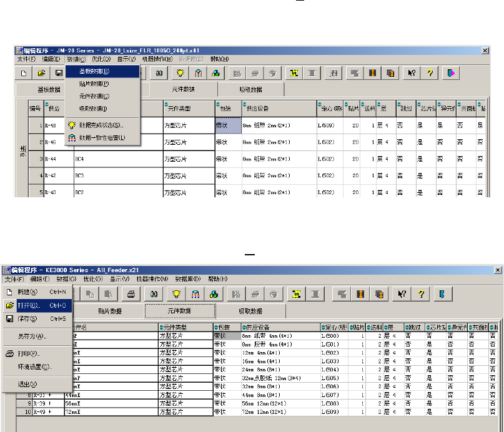Choose 元件数据(C) in JM-20 data menu

[x=102, y=96]
